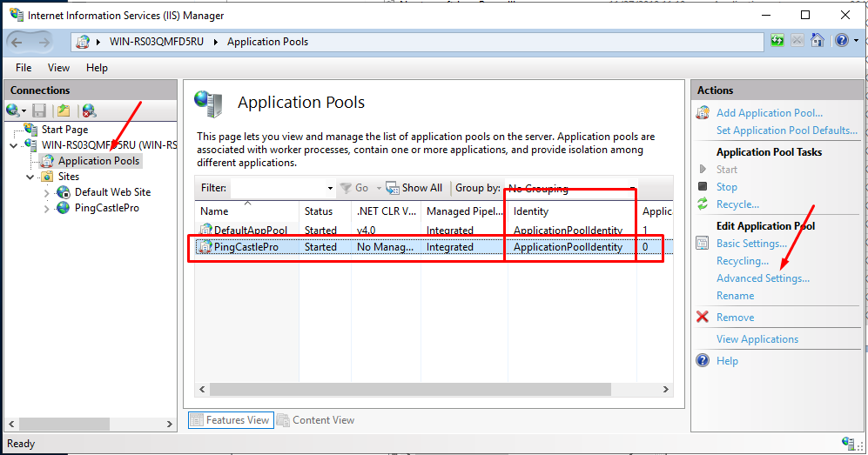Click the Up folder icon in Connections toolbar
The width and height of the screenshot is (868, 455).
[x=64, y=110]
